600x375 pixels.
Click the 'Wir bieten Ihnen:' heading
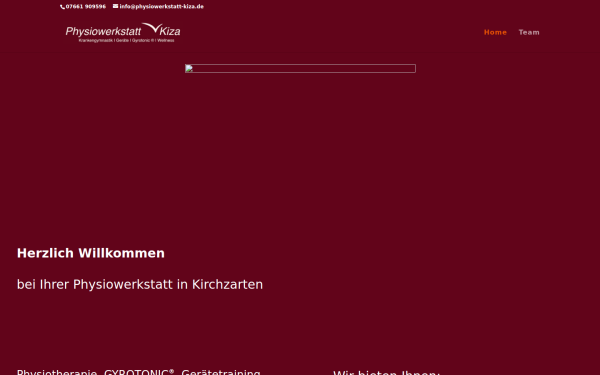pos(386,372)
